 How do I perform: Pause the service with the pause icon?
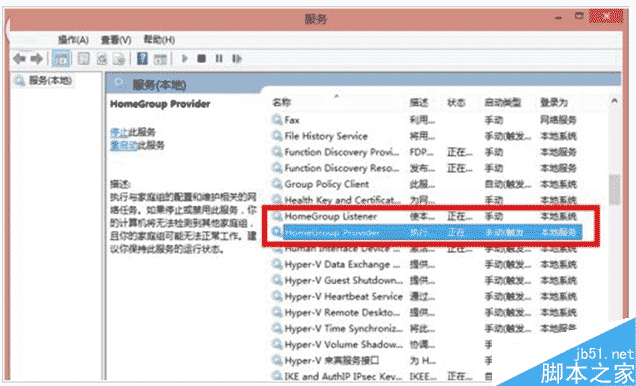pos(219,59)
